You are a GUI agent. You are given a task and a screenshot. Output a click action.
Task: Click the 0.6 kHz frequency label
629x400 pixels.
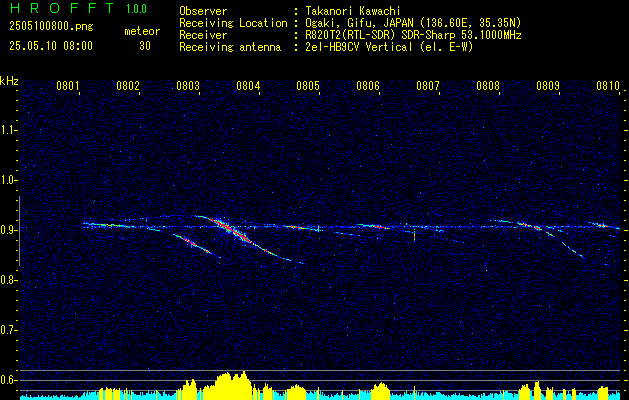[x=7, y=380]
